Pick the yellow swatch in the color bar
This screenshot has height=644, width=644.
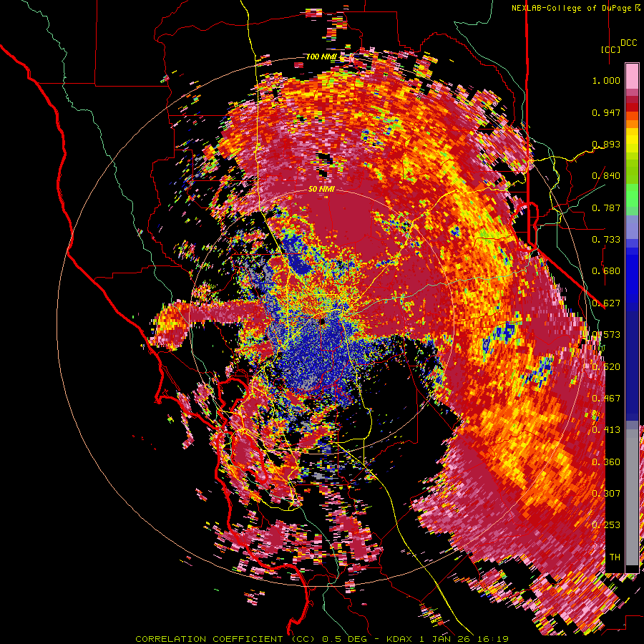point(632,140)
